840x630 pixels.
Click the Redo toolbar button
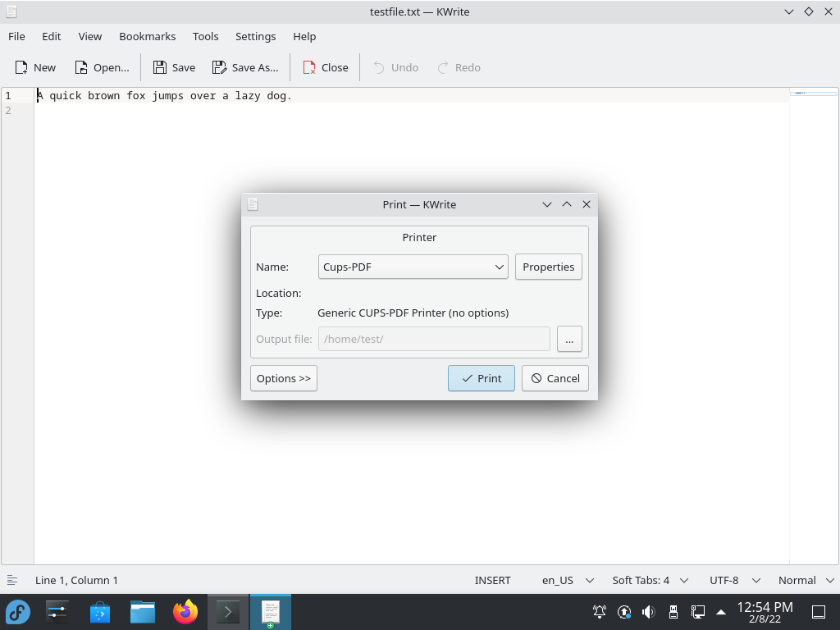[459, 67]
